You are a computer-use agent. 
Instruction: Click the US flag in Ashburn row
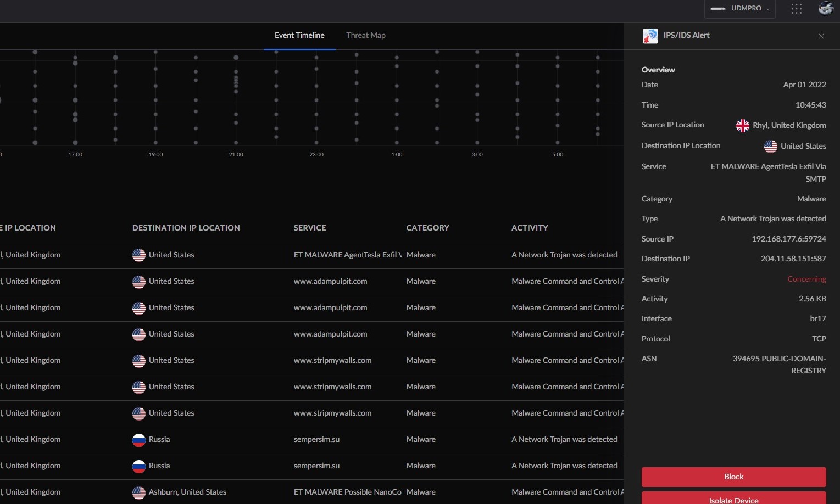(x=139, y=492)
